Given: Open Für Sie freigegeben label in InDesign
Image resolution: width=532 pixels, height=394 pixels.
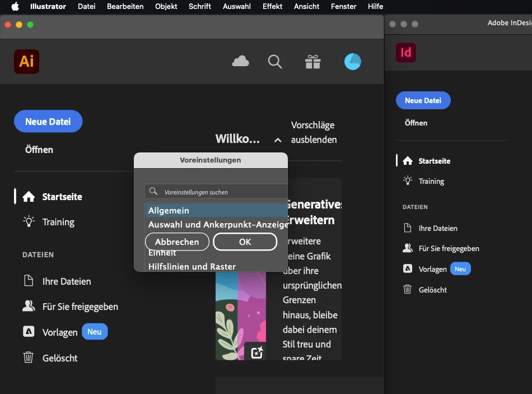Looking at the screenshot, I should point(449,249).
